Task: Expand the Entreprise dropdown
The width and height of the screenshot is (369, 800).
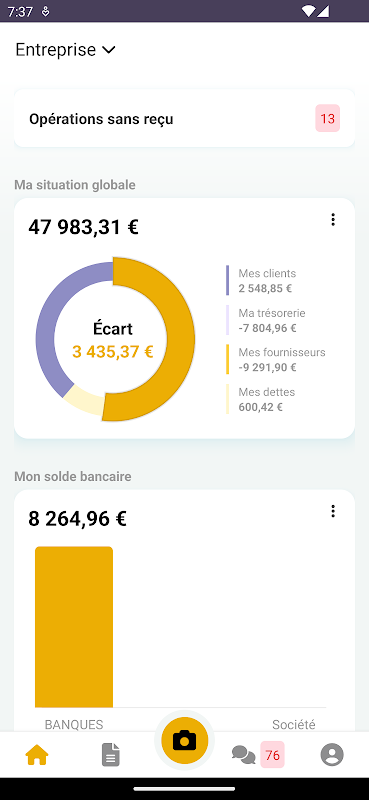Action: (x=66, y=50)
